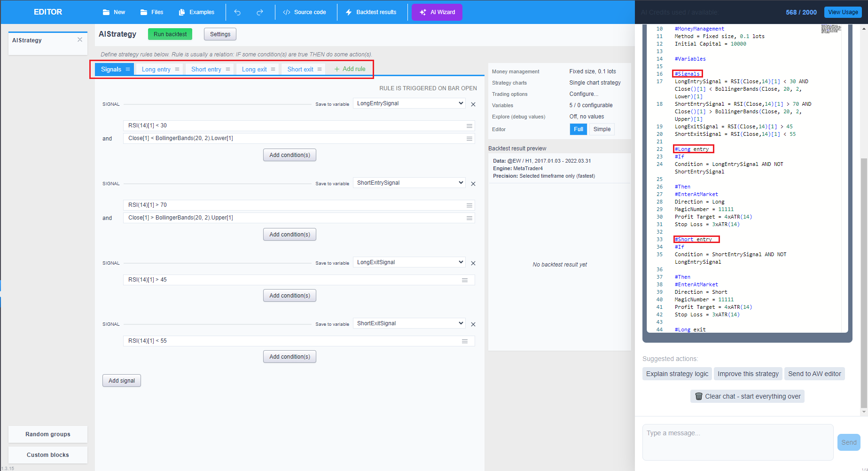Open the Short exit rule tab
868x471 pixels.
coord(300,69)
